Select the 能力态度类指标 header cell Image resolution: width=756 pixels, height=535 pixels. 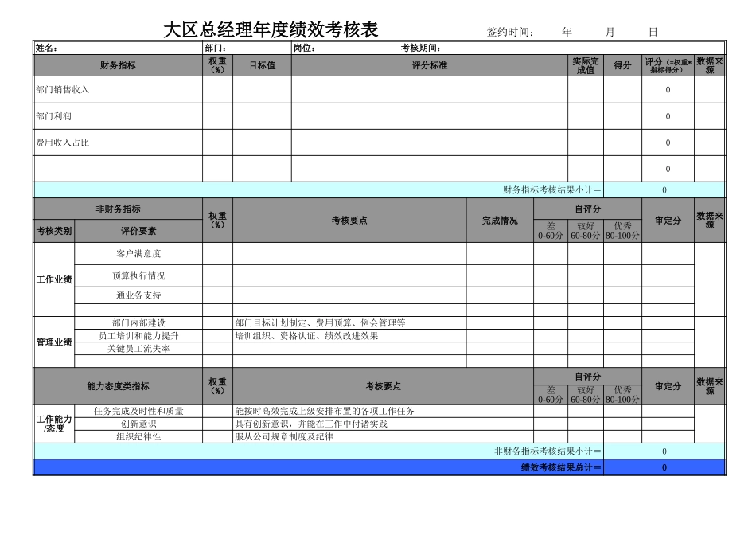[x=118, y=386]
